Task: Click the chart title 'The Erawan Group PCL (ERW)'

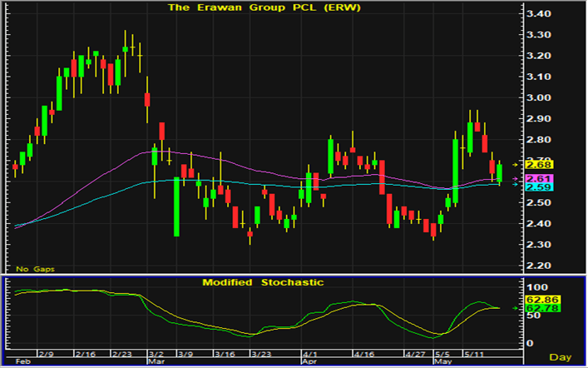Action: pyautogui.click(x=264, y=7)
